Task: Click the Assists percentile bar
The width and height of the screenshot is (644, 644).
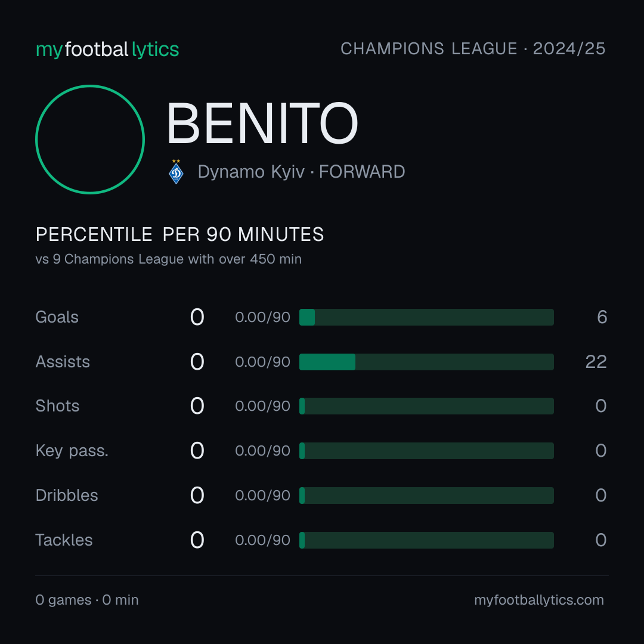Action: point(426,362)
